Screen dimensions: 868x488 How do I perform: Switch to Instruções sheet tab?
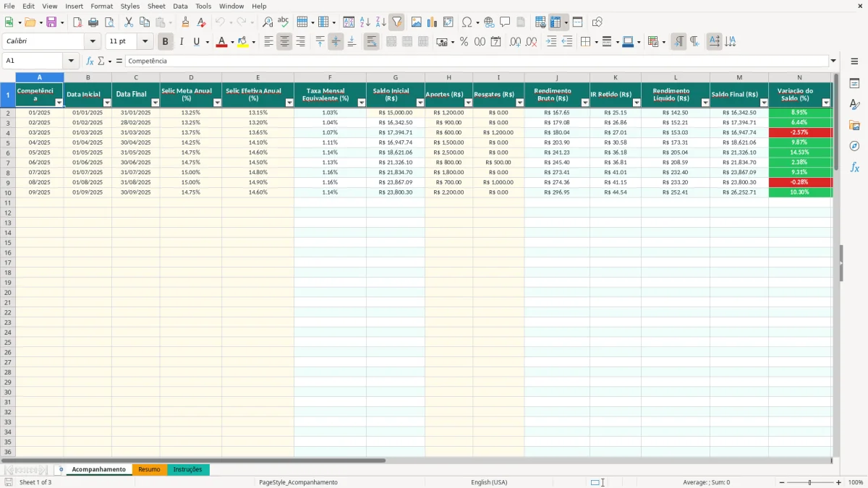pyautogui.click(x=188, y=470)
